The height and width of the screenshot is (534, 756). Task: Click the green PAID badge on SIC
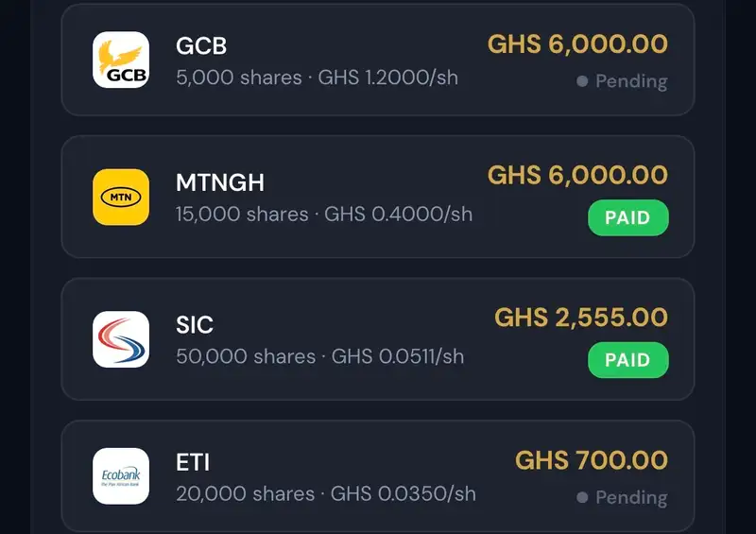628,360
